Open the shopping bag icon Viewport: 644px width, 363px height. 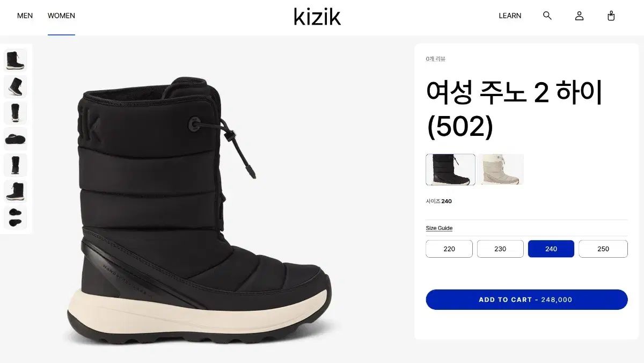click(611, 16)
